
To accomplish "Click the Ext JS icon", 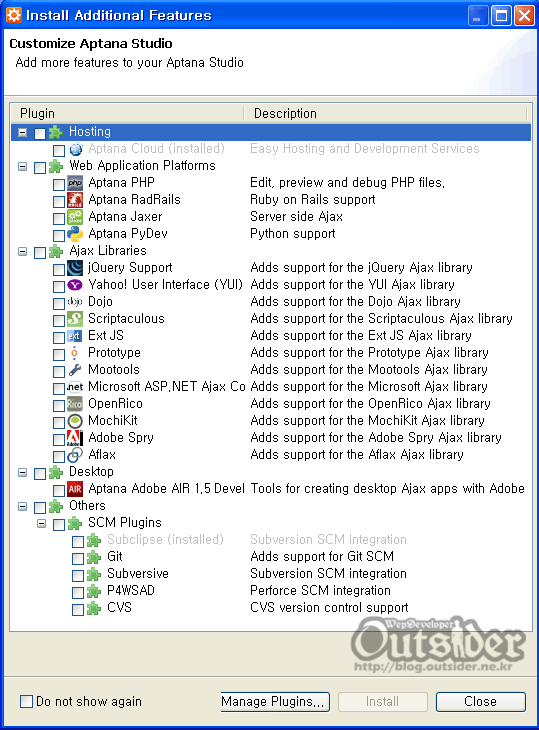I will [x=75, y=336].
